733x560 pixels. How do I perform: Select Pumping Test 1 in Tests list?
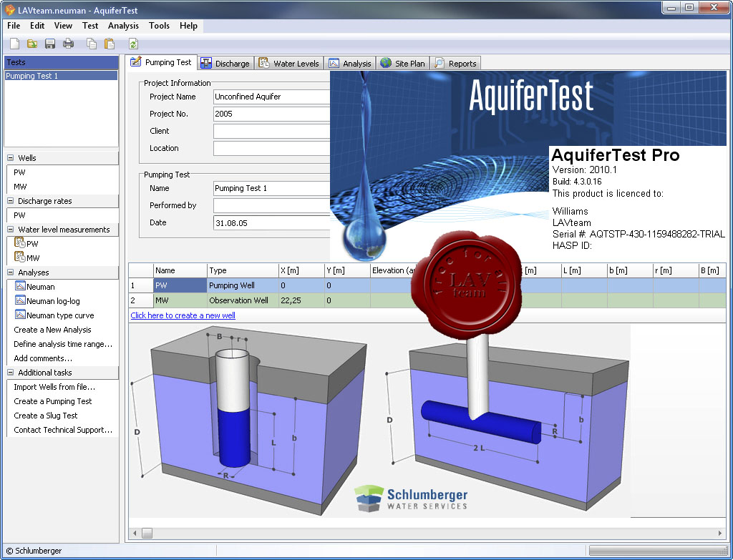tap(61, 76)
